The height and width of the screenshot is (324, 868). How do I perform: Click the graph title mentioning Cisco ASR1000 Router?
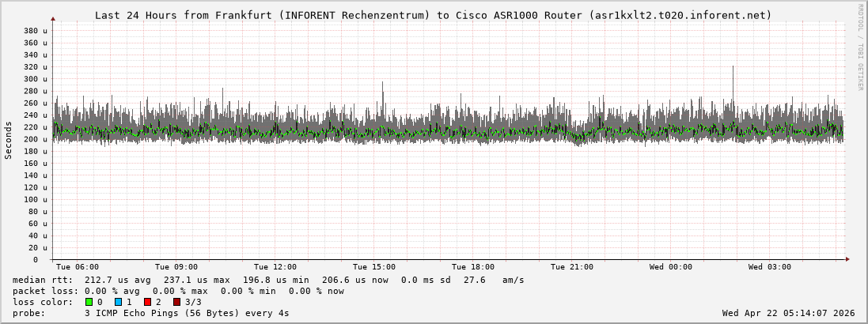pos(433,15)
